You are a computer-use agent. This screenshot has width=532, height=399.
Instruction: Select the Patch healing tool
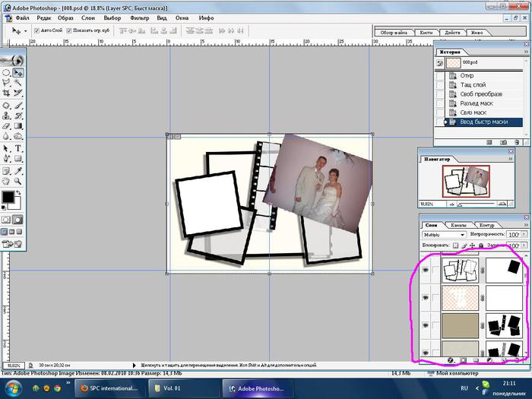6,106
